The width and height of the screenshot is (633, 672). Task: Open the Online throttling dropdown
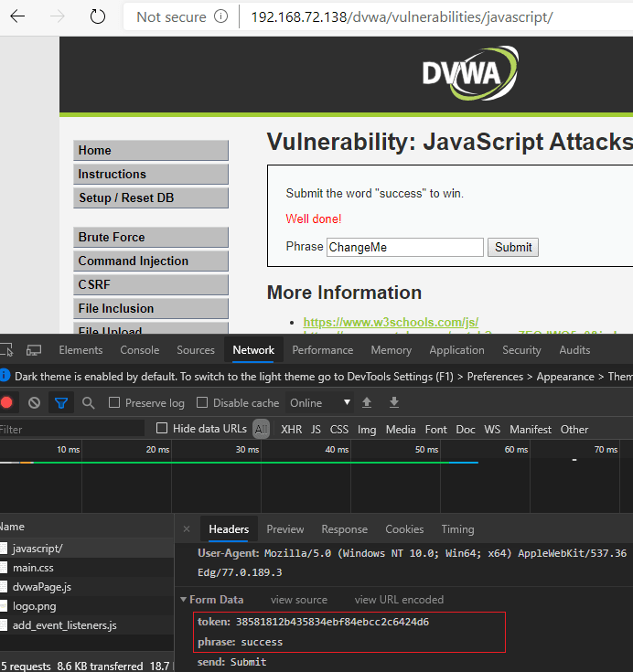coord(319,403)
